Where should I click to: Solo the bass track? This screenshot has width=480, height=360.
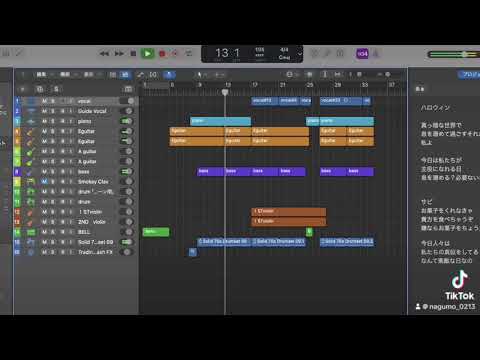[x=53, y=172]
